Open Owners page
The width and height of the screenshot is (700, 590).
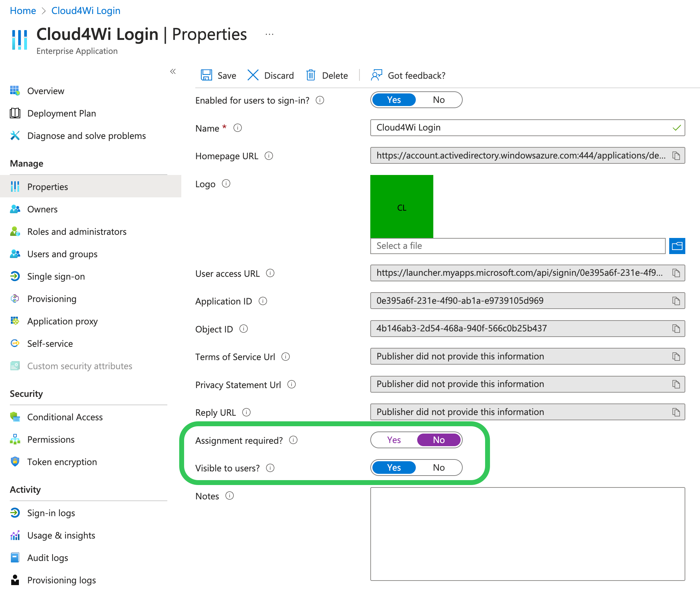[90, 209]
